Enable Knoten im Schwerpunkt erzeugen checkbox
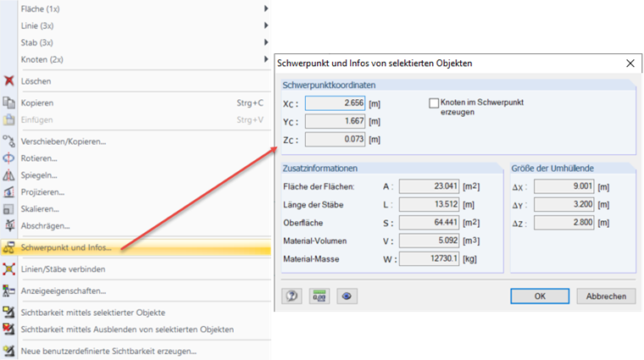 [x=434, y=102]
